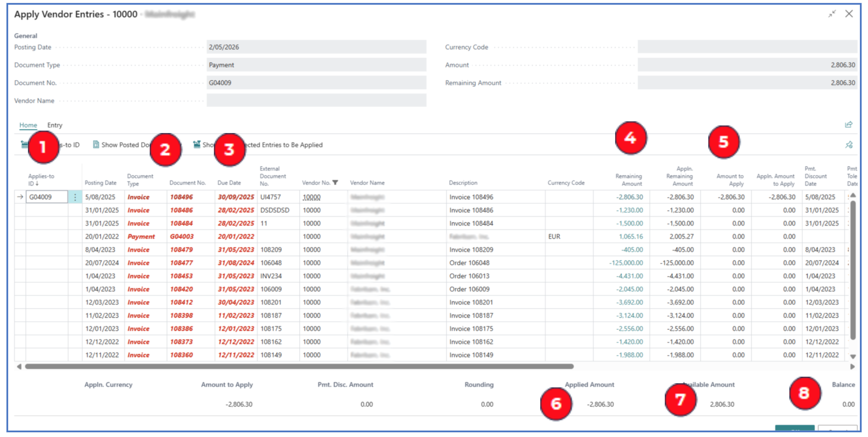Click the share icon beside the Home tab

848,125
